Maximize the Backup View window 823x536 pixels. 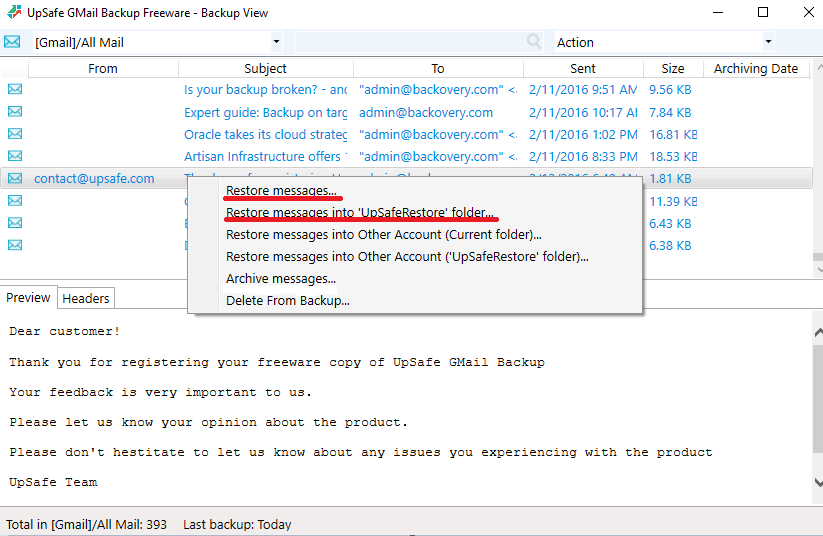point(763,12)
